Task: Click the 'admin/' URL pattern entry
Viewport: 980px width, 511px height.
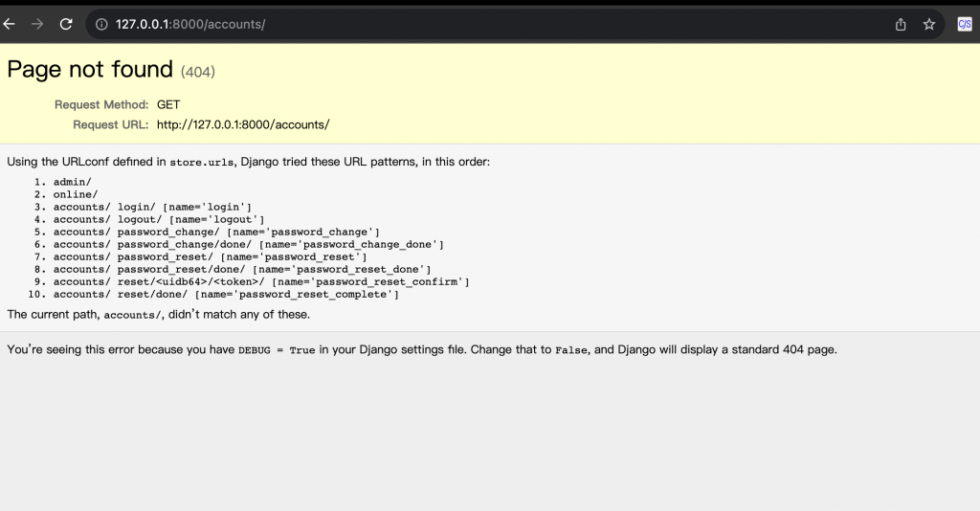Action: (73, 182)
